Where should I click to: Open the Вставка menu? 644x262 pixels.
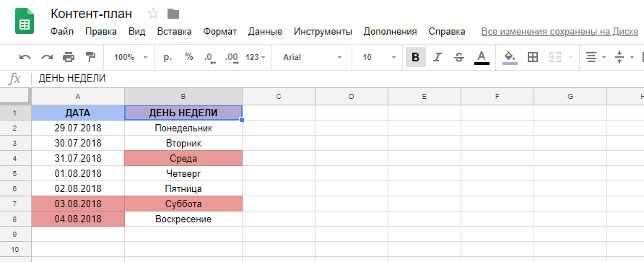point(174,32)
